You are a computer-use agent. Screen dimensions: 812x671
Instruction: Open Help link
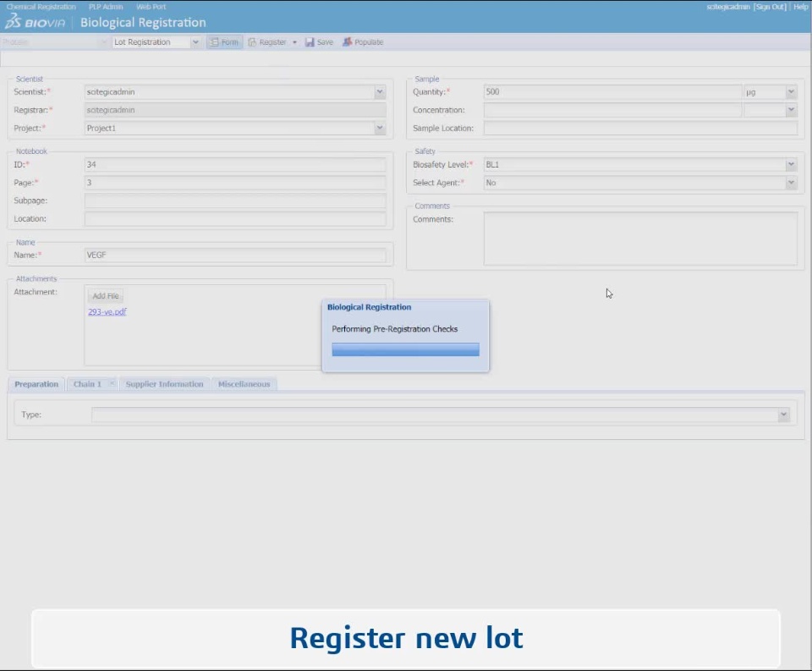801,7
